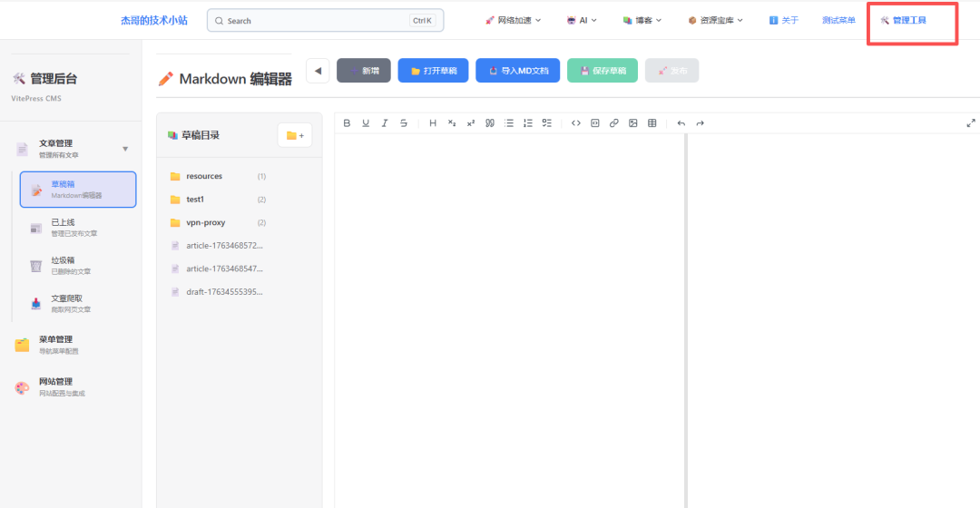Click the 保存草稿 button
Screen dimensions: 980x508
click(x=603, y=71)
